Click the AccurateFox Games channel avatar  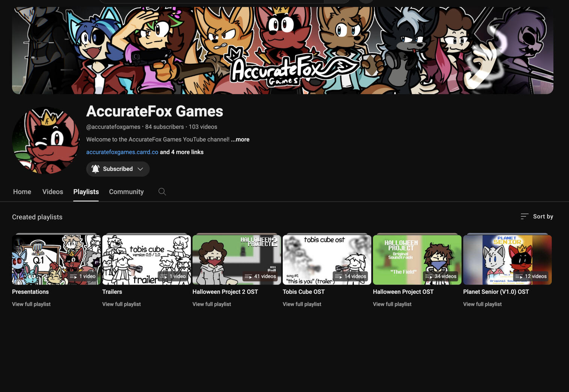[46, 141]
